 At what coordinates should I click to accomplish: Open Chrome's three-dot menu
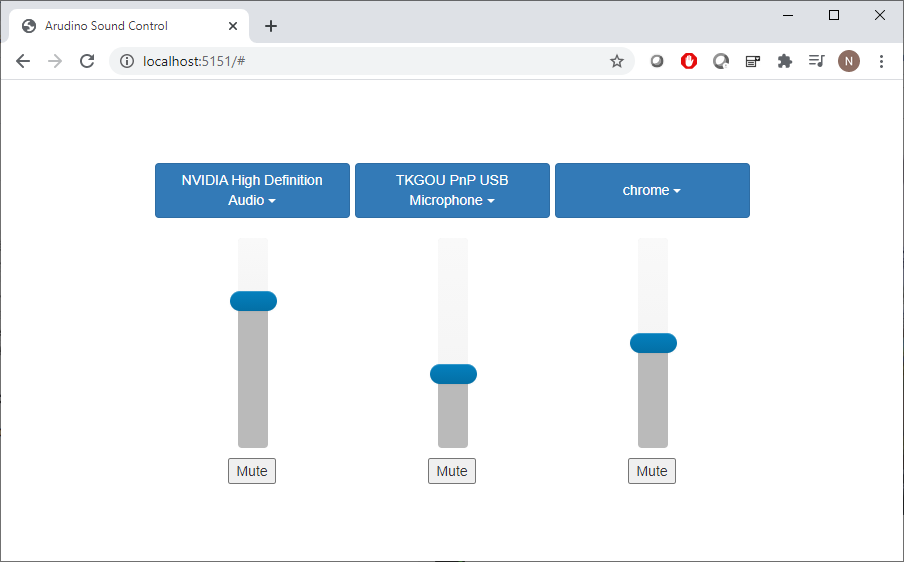[x=881, y=61]
